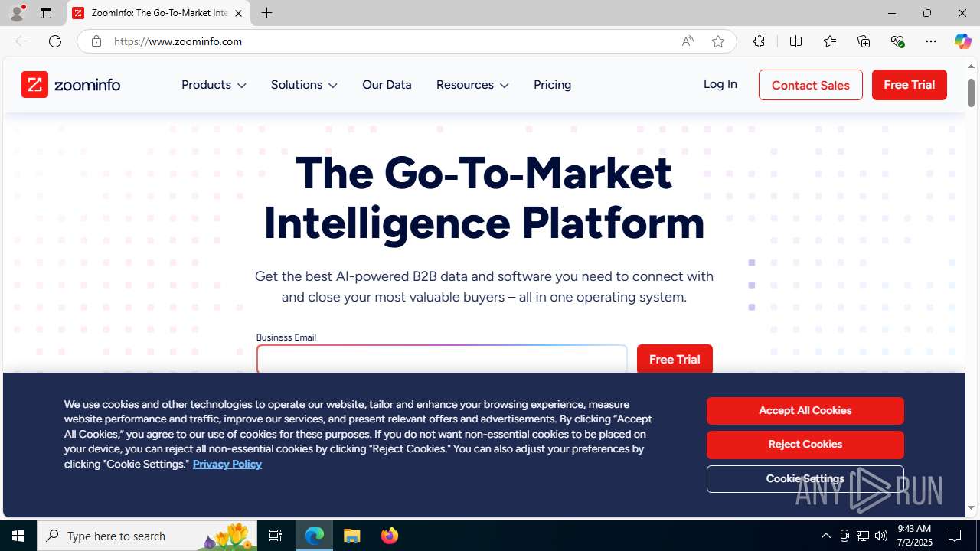The image size is (980, 551).
Task: Click into the Business Email field
Action: [x=442, y=359]
